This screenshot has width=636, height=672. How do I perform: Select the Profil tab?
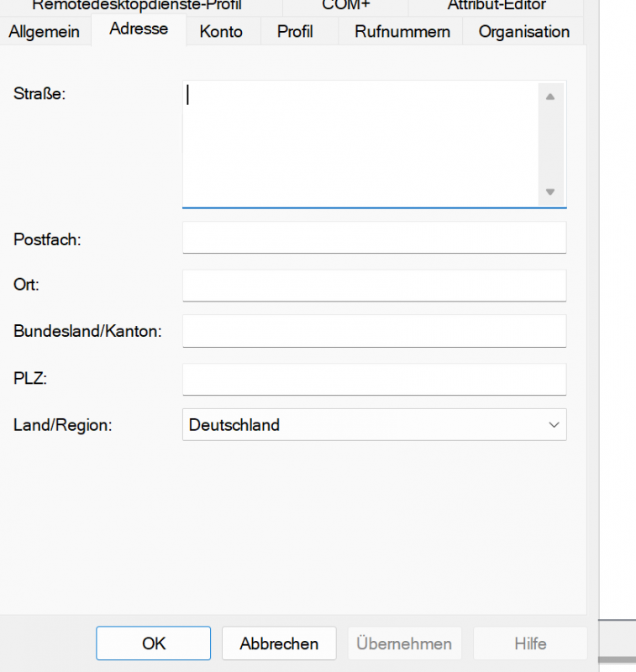(295, 32)
